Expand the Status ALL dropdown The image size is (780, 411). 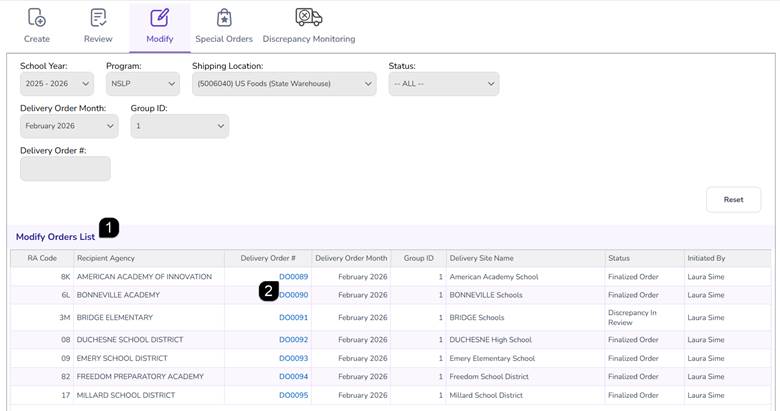tap(444, 84)
